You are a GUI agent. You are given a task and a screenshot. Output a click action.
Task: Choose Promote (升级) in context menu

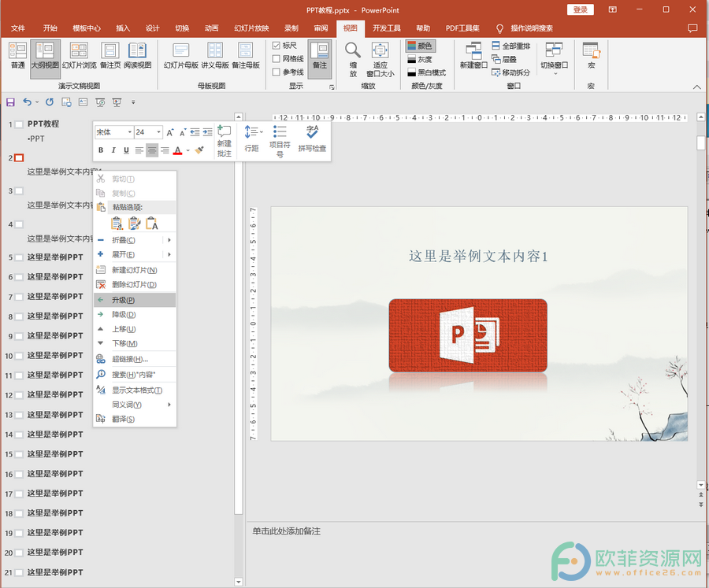point(135,300)
